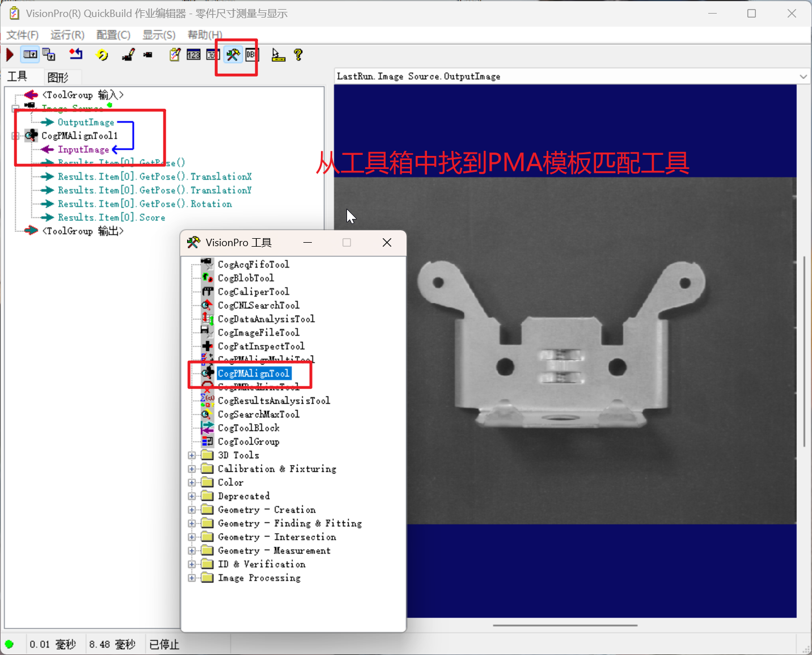812x655 pixels.
Task: Expand the Color folder
Action: point(192,483)
